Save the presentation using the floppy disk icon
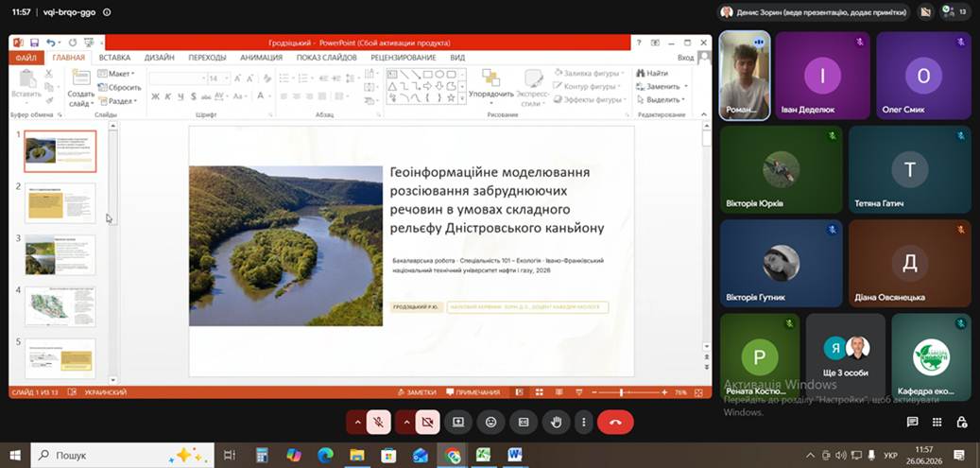 point(34,43)
